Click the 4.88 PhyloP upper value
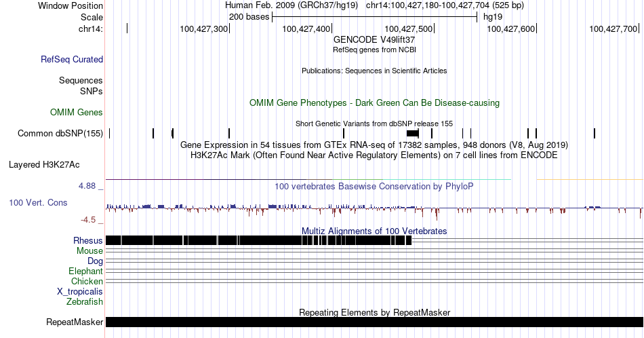Viewport: 644px width, 338px height. [87, 186]
